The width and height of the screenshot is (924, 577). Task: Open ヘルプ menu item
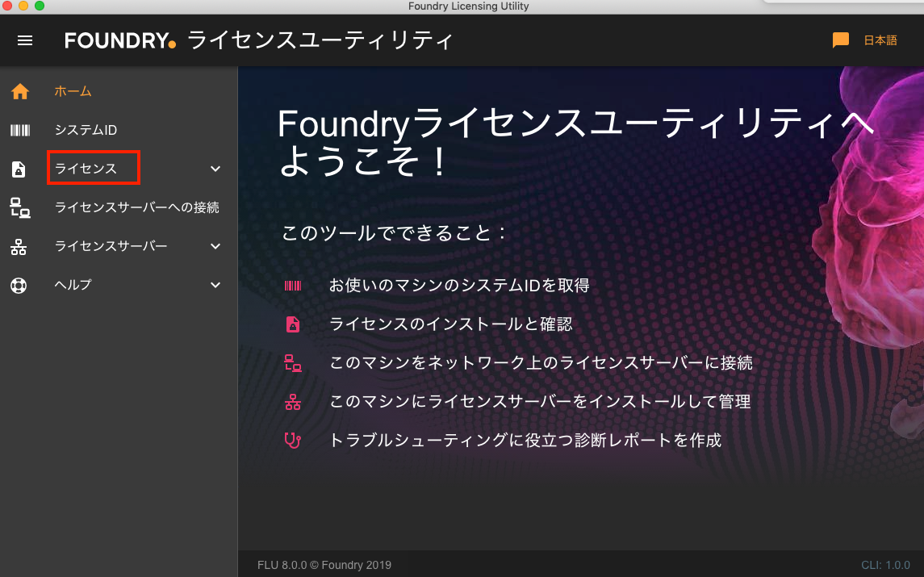(73, 285)
